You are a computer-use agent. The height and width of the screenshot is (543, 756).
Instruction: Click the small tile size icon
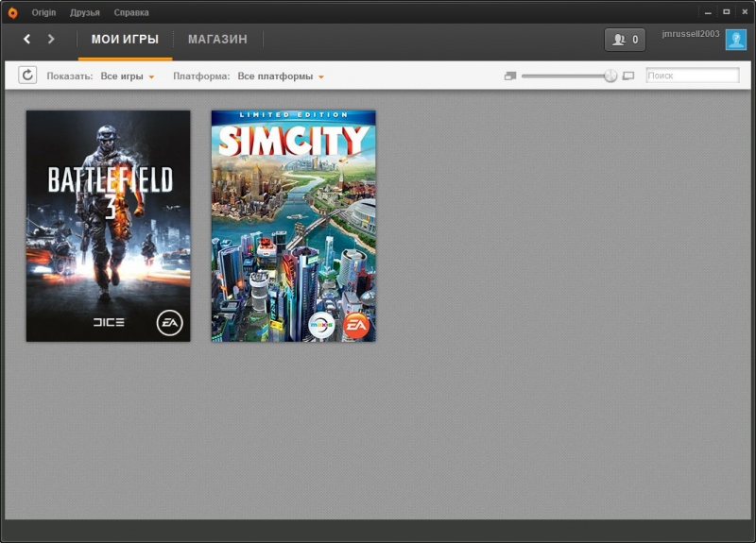tap(510, 76)
